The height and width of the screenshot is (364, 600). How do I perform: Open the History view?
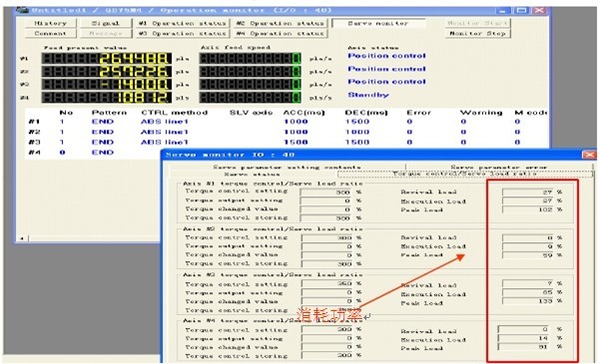pos(51,23)
